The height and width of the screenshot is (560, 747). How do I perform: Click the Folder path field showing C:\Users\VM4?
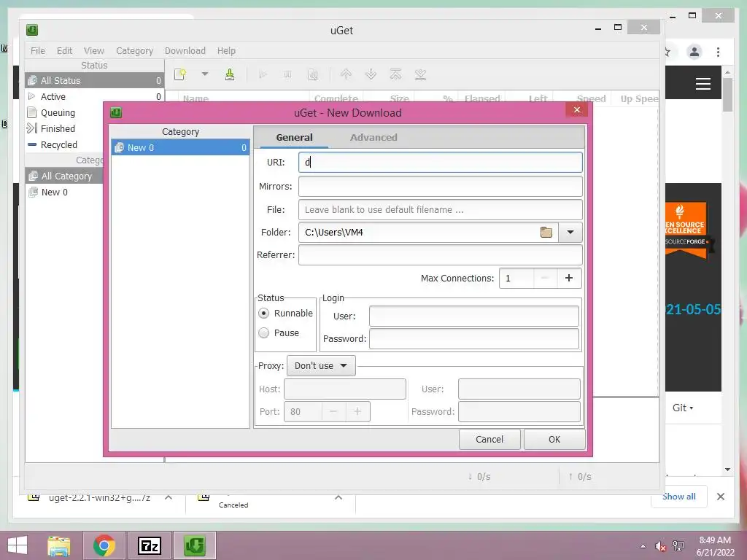pyautogui.click(x=419, y=233)
